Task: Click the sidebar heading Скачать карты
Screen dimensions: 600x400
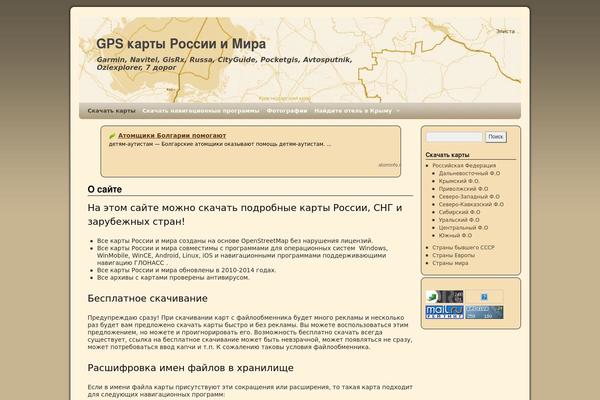Action: tap(447, 155)
